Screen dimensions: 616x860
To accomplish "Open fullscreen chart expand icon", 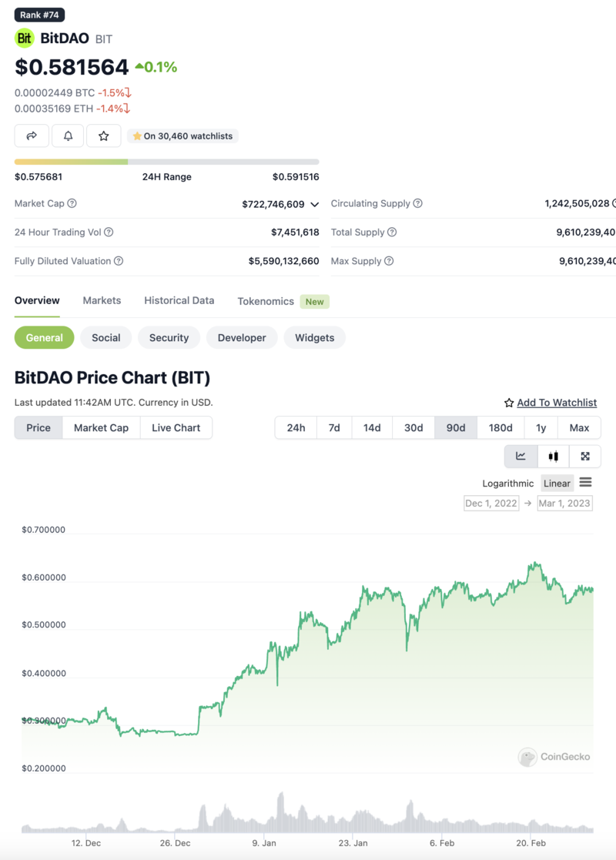I will 585,456.
